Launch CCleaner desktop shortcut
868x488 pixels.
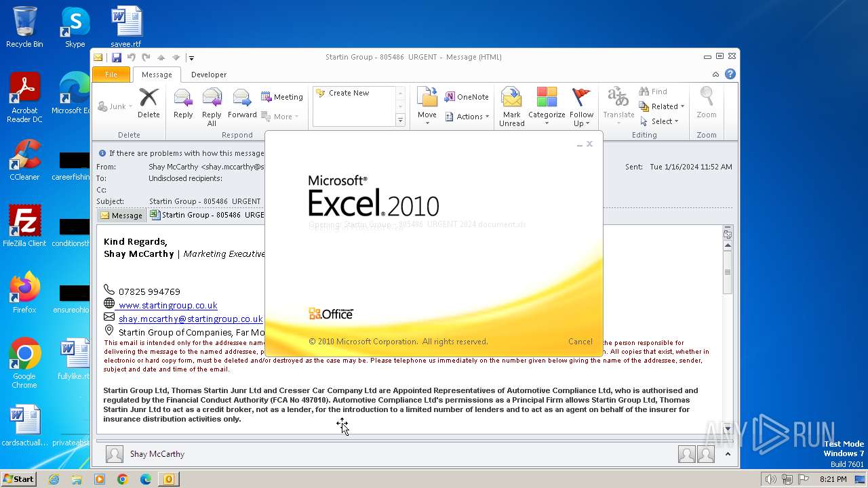pyautogui.click(x=24, y=160)
